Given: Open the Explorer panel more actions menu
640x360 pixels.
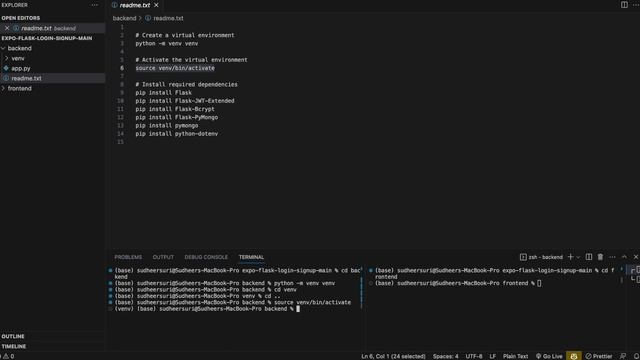Looking at the screenshot, I should (x=95, y=5).
